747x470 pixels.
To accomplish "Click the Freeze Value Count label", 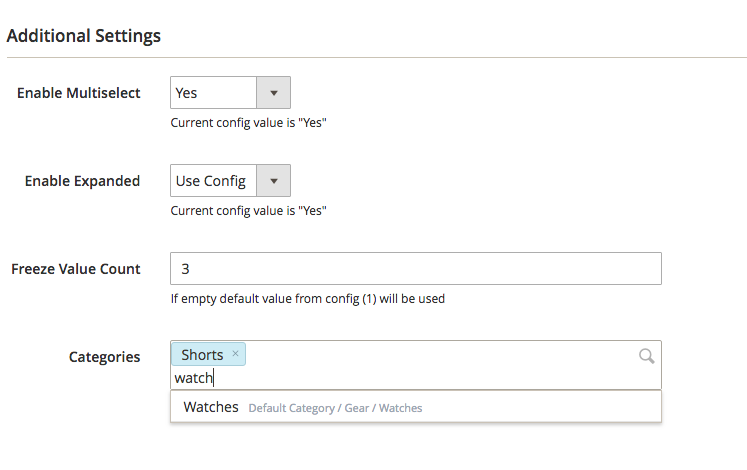I will coord(76,269).
